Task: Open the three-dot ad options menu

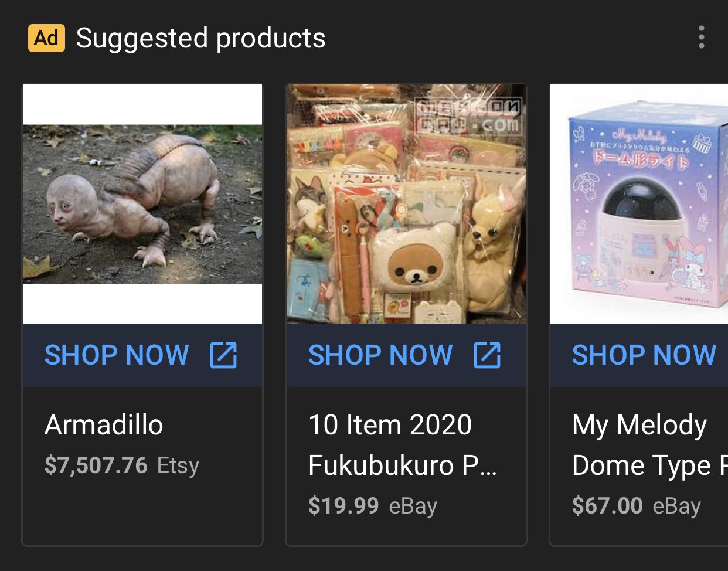Action: pos(701,38)
